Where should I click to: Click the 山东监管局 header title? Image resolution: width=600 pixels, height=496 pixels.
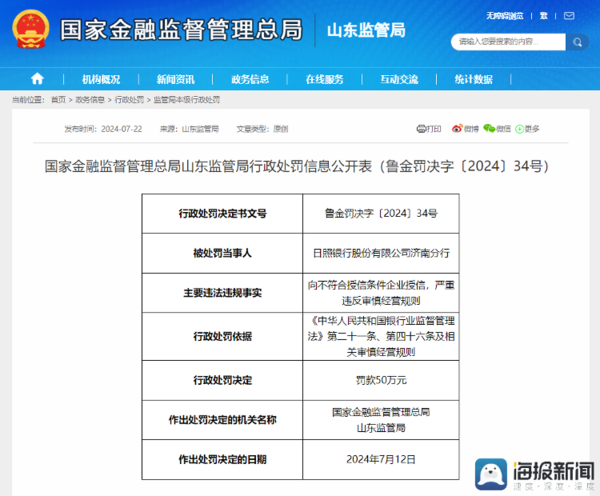click(x=366, y=30)
